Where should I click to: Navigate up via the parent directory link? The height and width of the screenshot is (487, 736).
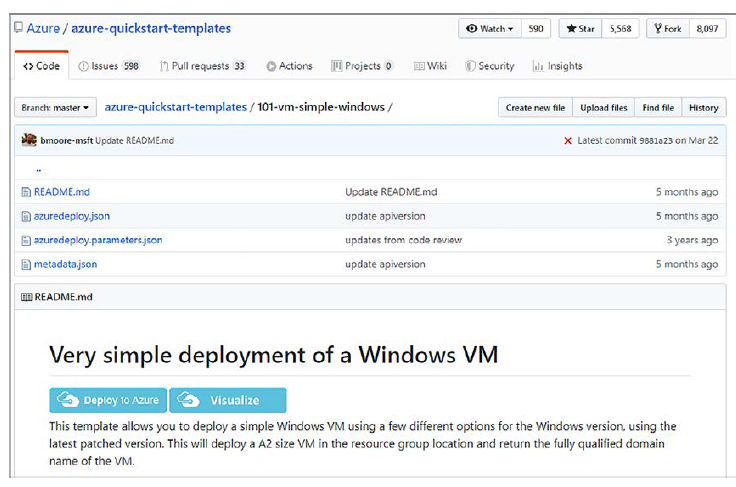coord(38,169)
